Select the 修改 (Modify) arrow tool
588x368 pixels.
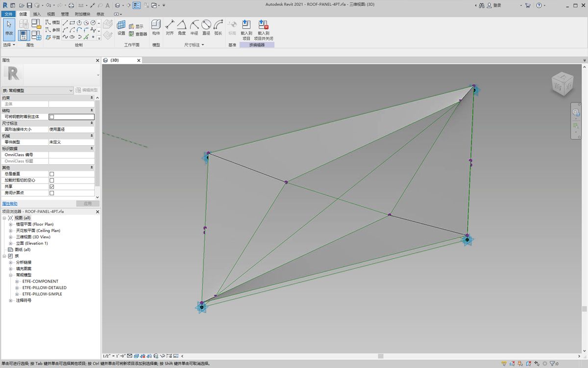tap(9, 27)
